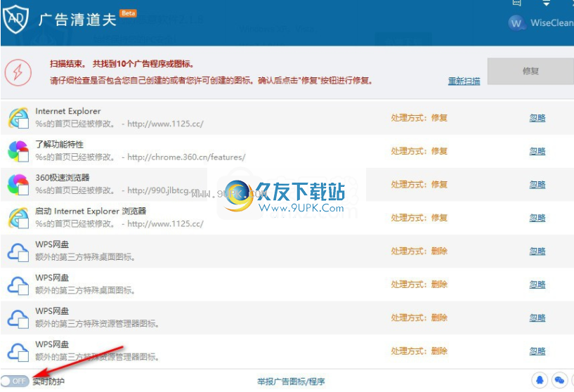Click the icon of the plain Internet Explorer row

18,118
